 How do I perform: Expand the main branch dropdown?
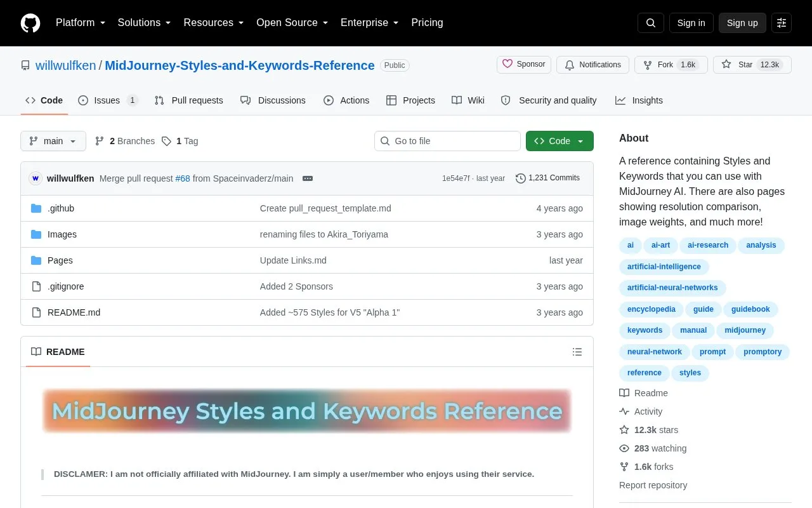[x=53, y=141]
